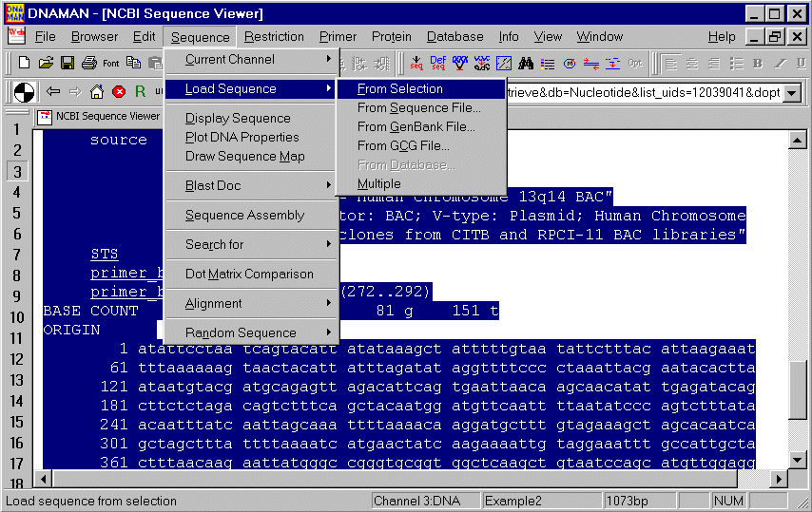The height and width of the screenshot is (512, 812).
Task: Click the binoculars search icon
Action: (526, 63)
